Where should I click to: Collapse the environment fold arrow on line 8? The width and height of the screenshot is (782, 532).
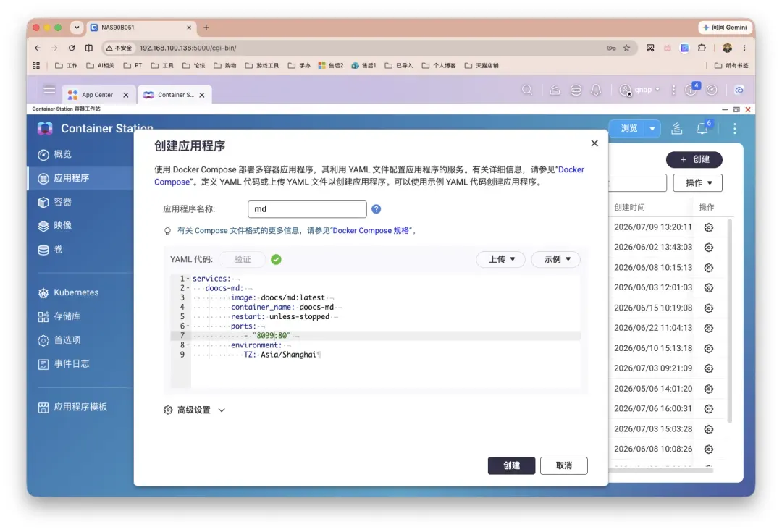point(188,345)
